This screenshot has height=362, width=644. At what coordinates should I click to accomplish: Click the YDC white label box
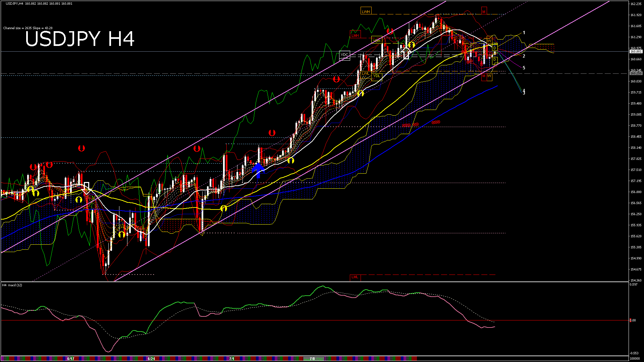(344, 55)
